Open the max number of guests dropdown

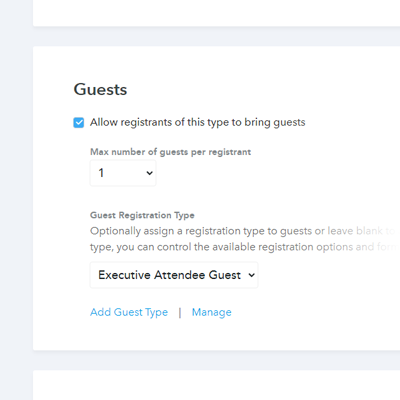123,173
